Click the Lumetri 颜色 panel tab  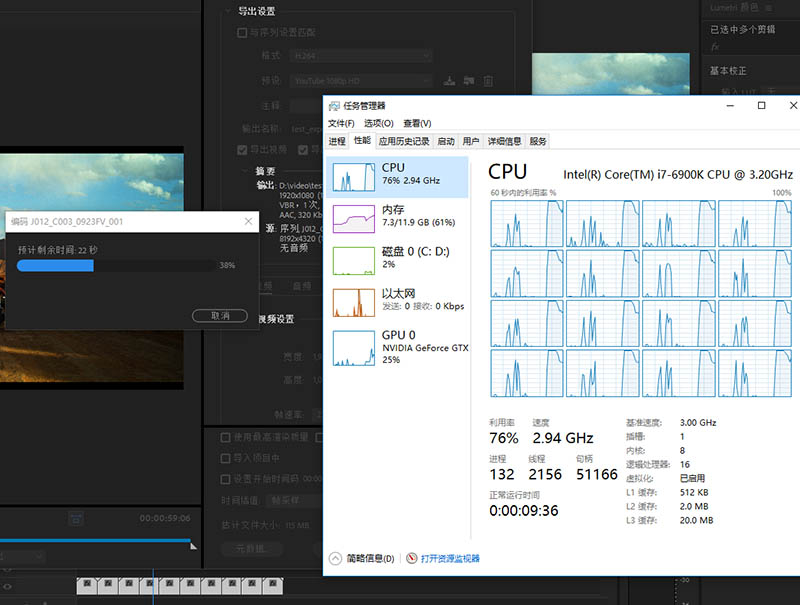pyautogui.click(x=734, y=8)
